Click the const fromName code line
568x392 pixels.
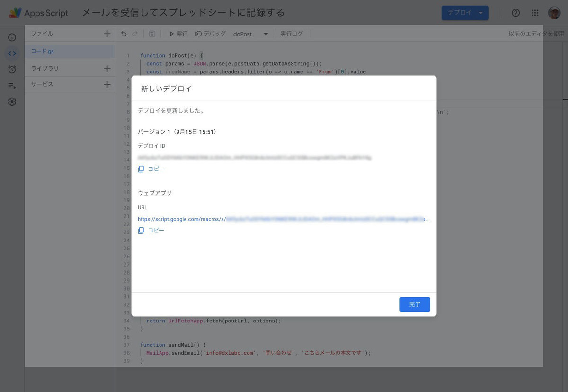[256, 71]
